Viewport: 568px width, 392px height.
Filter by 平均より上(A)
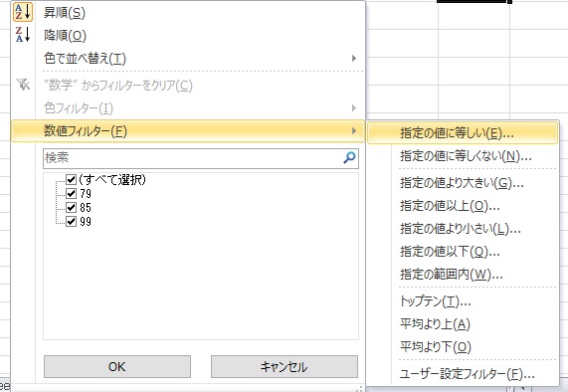coord(463,324)
